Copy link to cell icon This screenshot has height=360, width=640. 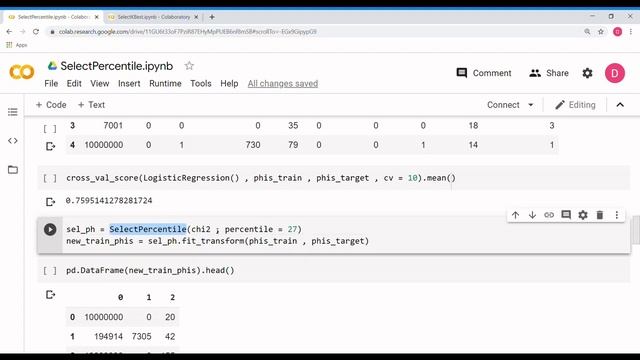tap(549, 215)
